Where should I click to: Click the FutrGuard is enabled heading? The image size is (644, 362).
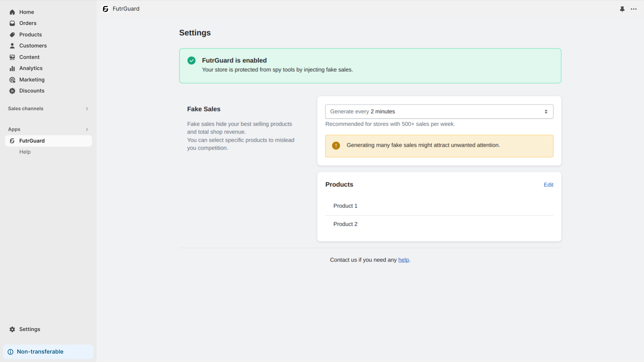pos(234,60)
